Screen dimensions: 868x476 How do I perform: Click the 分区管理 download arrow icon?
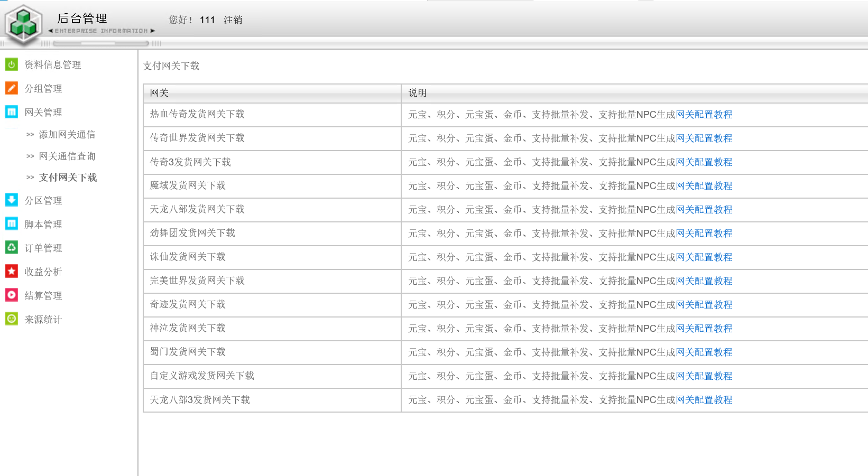tap(11, 200)
